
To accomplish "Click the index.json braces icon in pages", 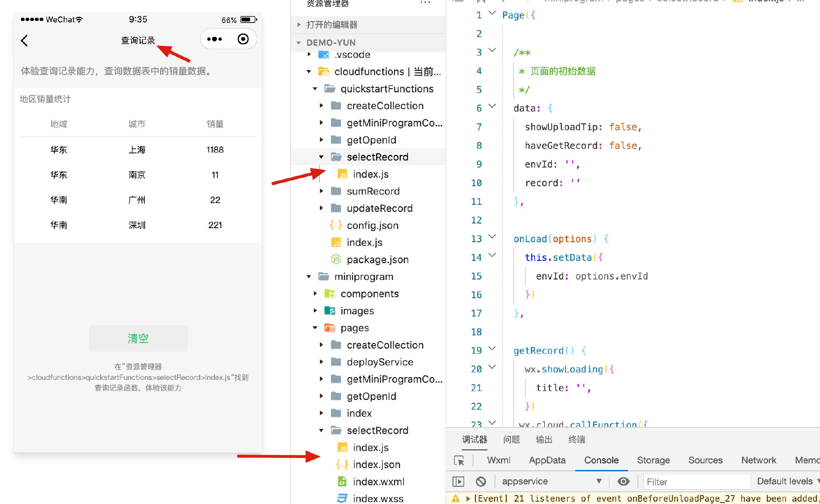I will 342,464.
